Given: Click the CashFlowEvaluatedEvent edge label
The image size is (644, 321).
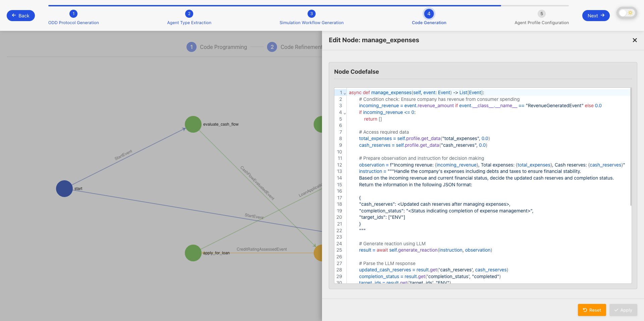Looking at the screenshot, I should coord(257,183).
